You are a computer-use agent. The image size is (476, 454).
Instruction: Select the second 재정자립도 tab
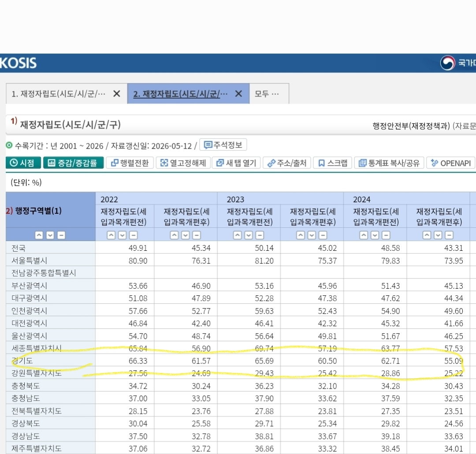[180, 94]
